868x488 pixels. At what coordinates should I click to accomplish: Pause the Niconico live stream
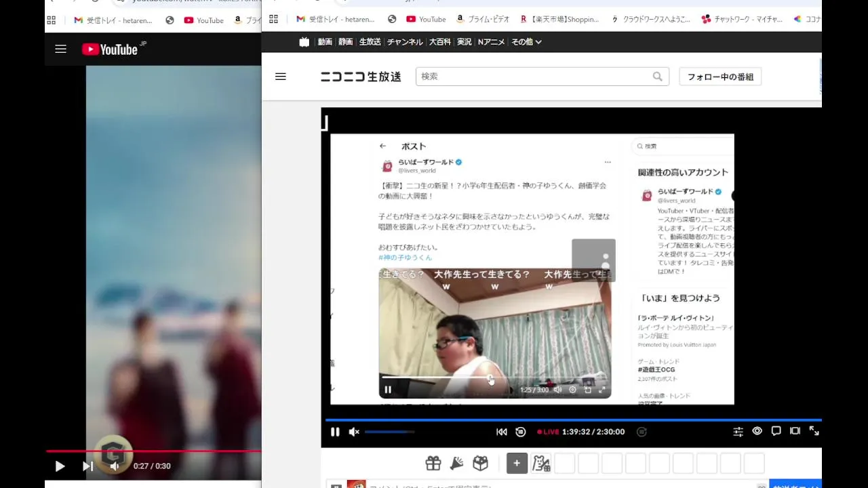point(335,432)
